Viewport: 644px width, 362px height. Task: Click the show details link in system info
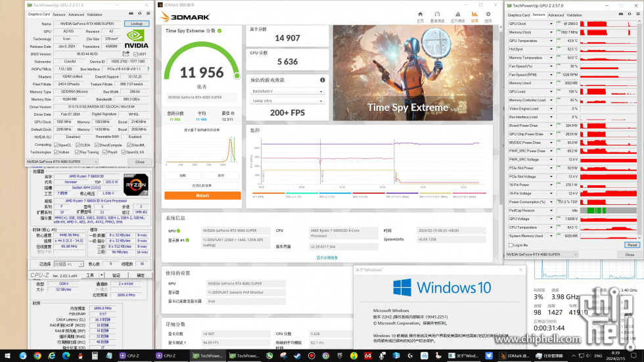327,258
